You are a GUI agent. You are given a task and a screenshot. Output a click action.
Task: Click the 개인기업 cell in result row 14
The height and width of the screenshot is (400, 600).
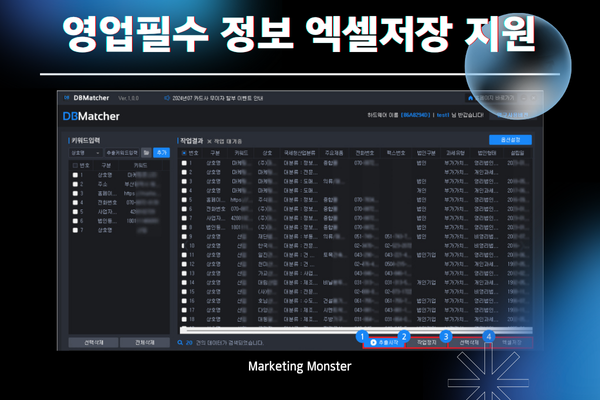tap(426, 282)
